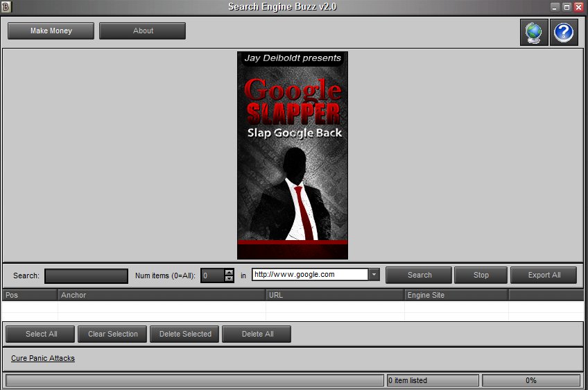Click Export All button
This screenshot has height=390, width=588.
544,275
